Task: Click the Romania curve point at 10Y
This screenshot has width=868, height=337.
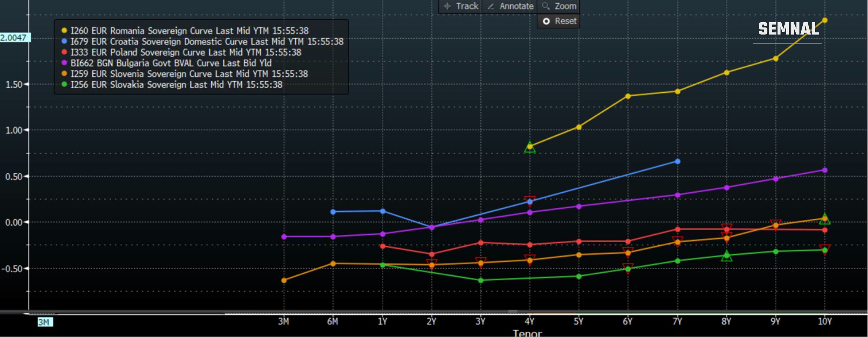Action: [x=825, y=20]
